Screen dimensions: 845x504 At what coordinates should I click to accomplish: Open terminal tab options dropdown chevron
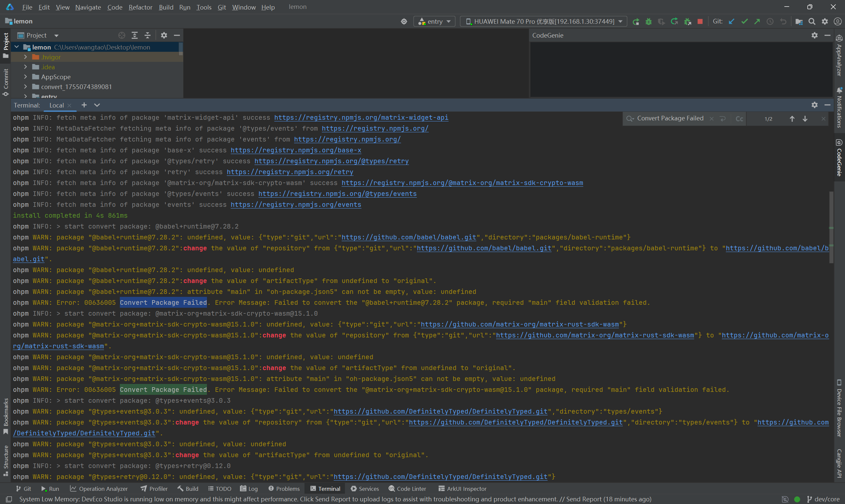click(97, 105)
